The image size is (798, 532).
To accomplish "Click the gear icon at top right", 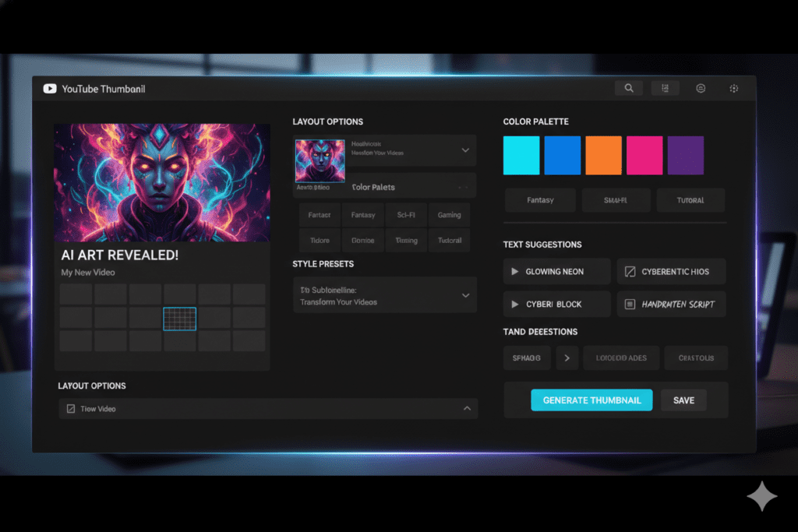I will click(x=733, y=87).
